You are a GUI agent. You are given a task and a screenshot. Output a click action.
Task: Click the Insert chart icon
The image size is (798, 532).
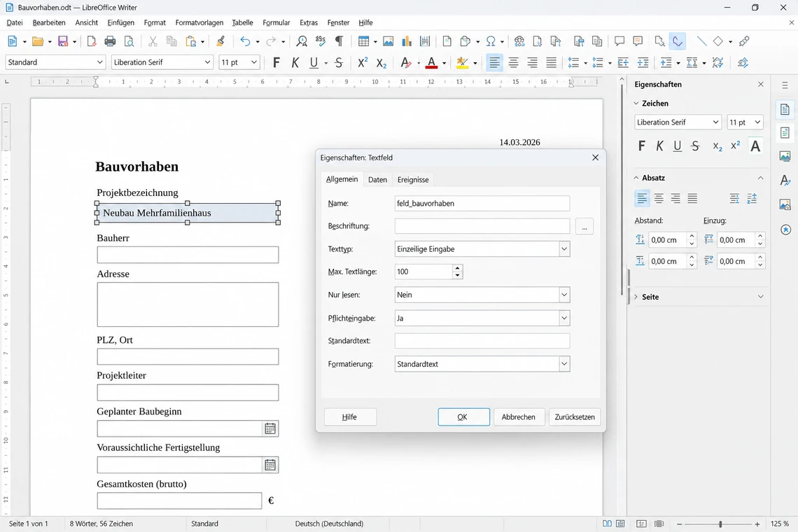407,41
